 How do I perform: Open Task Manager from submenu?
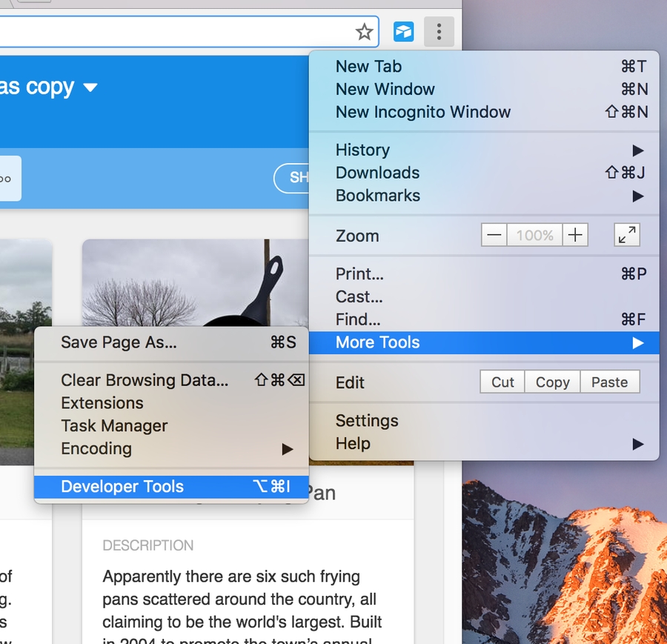(114, 425)
